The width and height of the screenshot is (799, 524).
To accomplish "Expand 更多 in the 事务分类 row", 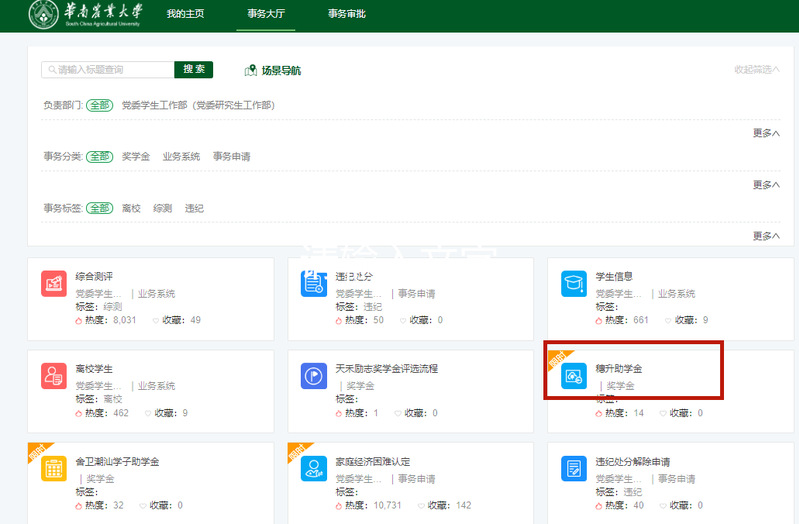I will pyautogui.click(x=765, y=185).
